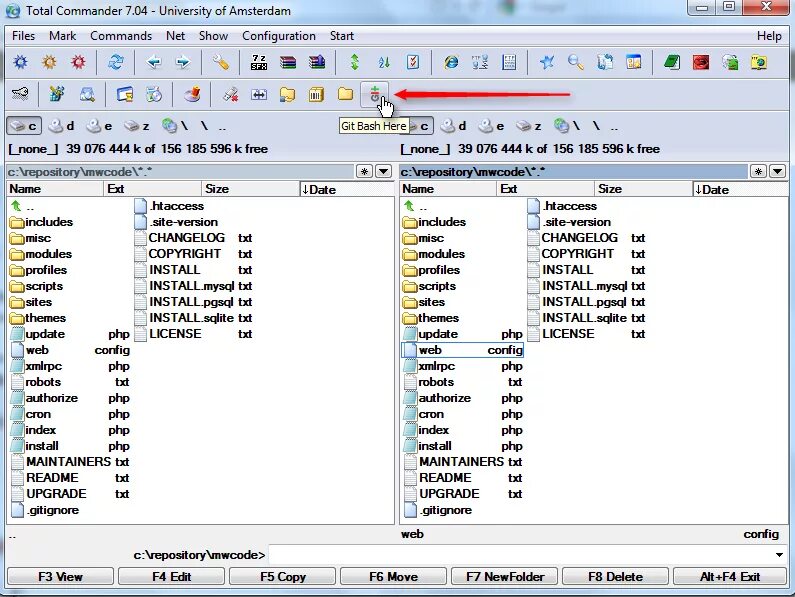Sort left panel by Date column
This screenshot has width=795, height=597.
347,189
